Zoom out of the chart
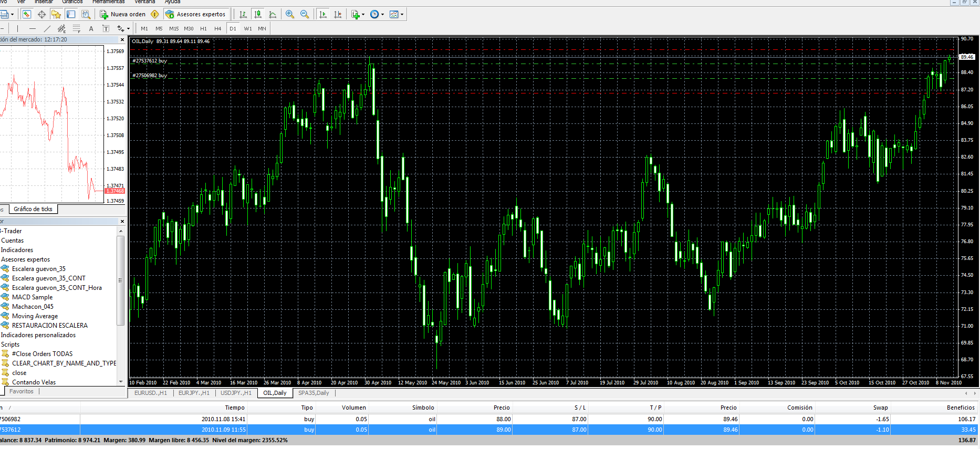The height and width of the screenshot is (449, 980). click(x=305, y=14)
